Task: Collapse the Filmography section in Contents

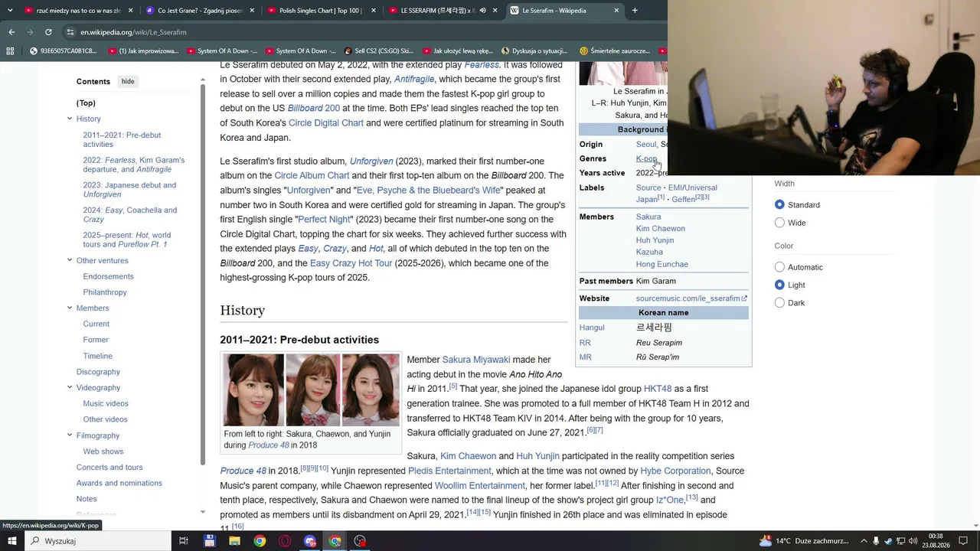Action: tap(70, 435)
